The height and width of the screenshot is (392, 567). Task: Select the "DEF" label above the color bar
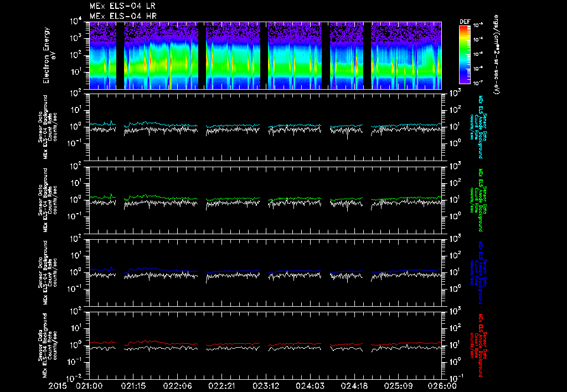pos(465,22)
